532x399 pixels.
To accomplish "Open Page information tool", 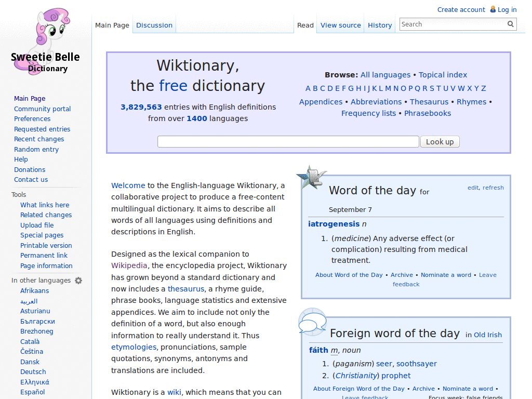I will (x=46, y=265).
